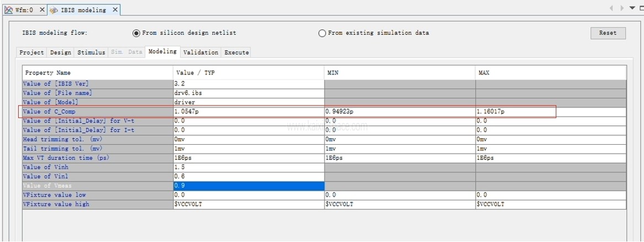Click the VFixture value high MIN cell
This screenshot has height=242, width=644.
click(x=399, y=204)
